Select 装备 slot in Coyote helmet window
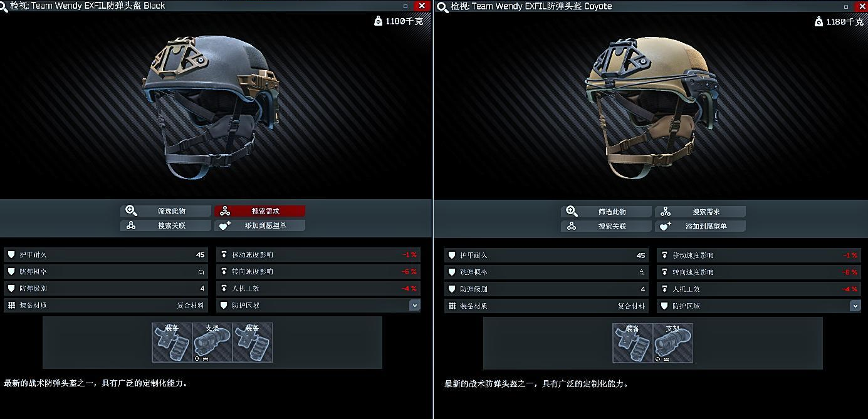Screen dimensions: 868x419 (x=632, y=343)
